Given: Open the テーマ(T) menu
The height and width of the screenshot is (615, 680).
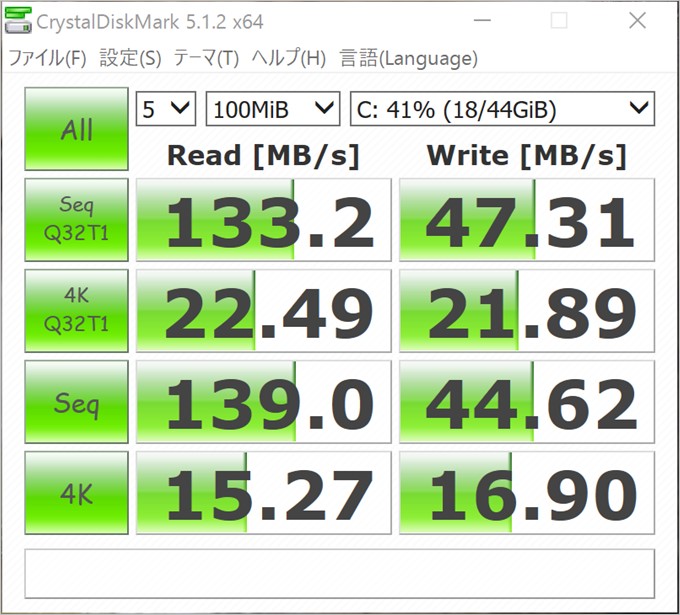Looking at the screenshot, I should click(206, 58).
